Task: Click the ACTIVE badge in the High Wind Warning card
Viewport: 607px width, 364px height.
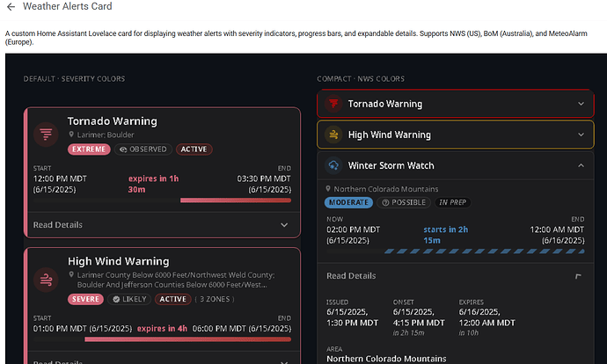Action: (173, 299)
